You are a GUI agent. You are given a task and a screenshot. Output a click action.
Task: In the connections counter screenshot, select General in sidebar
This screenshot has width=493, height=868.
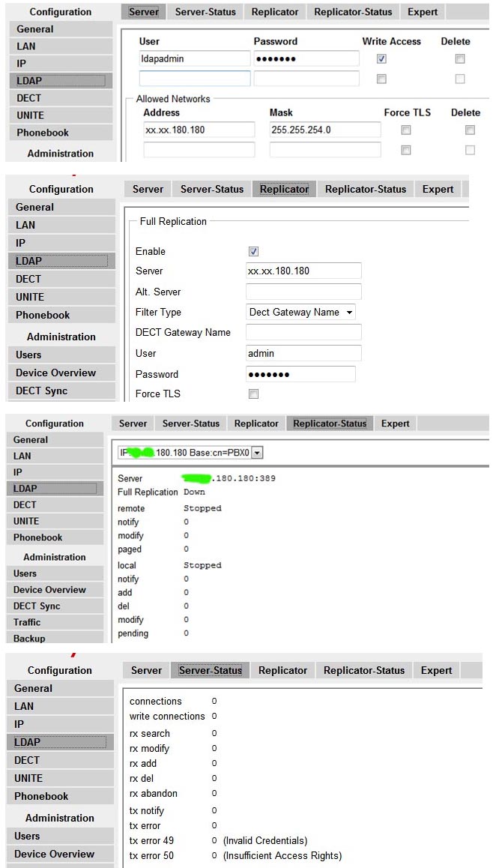pos(60,689)
